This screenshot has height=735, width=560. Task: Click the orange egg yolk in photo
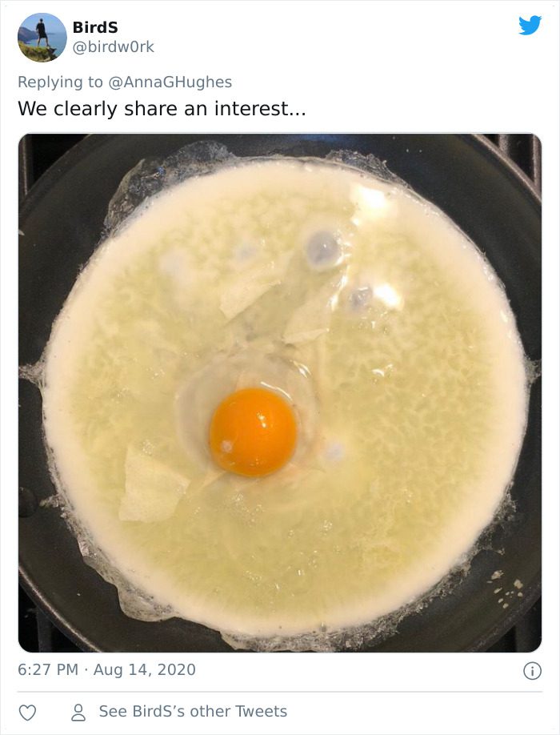tap(254, 432)
